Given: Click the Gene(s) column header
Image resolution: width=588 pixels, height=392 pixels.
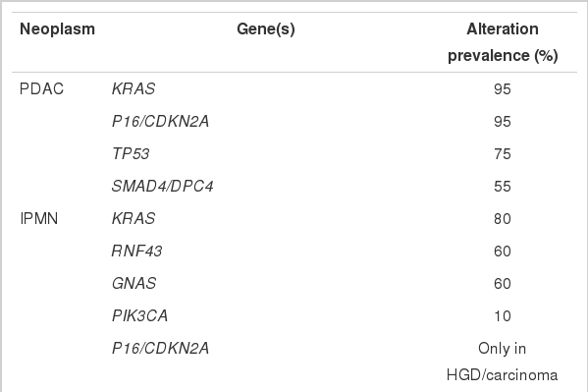Looking at the screenshot, I should (x=266, y=29).
